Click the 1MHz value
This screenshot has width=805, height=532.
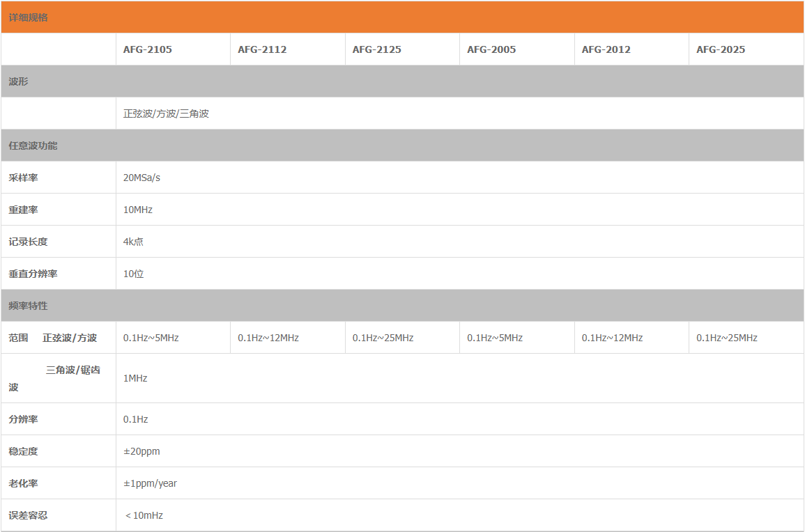tap(135, 379)
